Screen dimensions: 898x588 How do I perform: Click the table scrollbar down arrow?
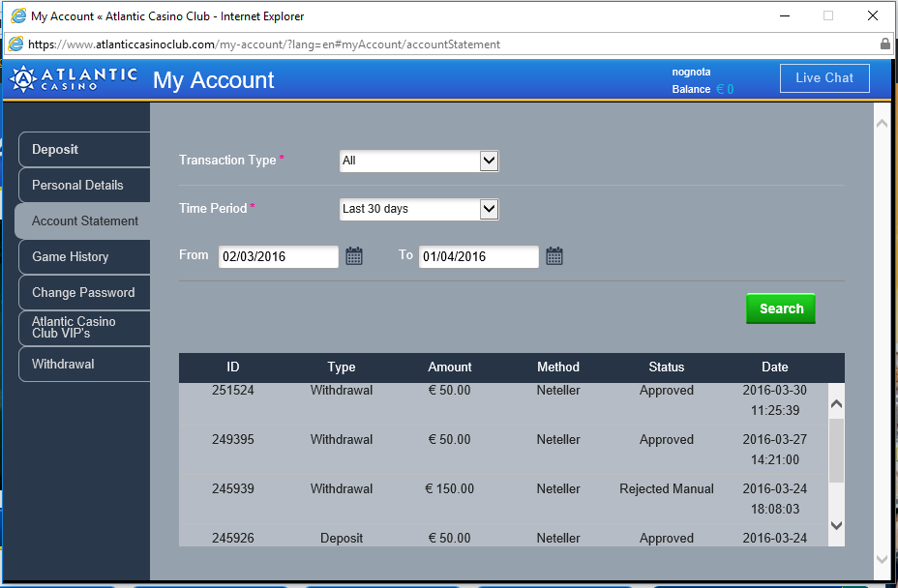tap(836, 525)
